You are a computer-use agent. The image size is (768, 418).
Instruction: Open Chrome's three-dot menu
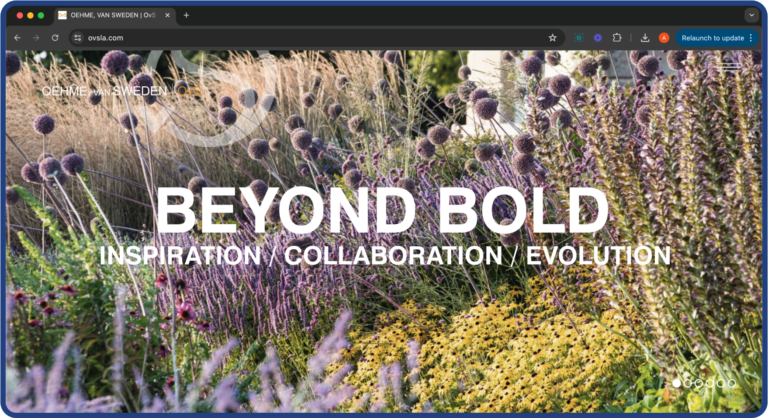751,38
